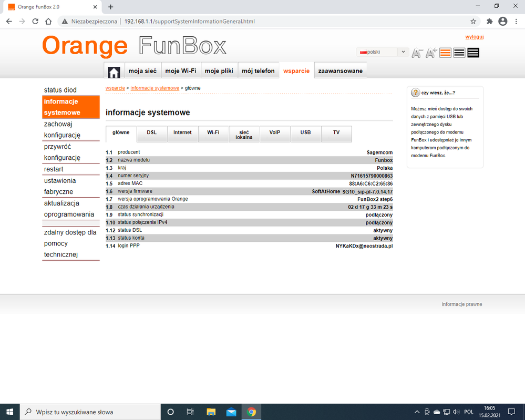The height and width of the screenshot is (420, 525).
Task: Click the wyloguj logout link
Action: tap(474, 37)
